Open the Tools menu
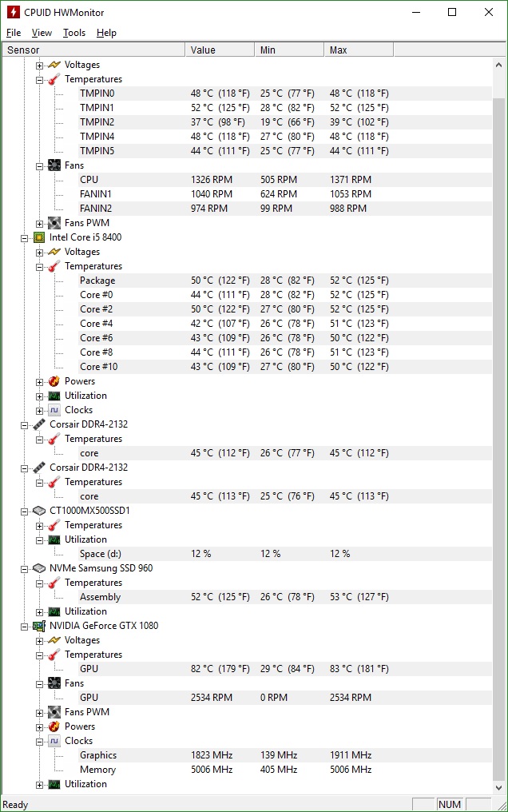The width and height of the screenshot is (508, 812). (x=74, y=33)
